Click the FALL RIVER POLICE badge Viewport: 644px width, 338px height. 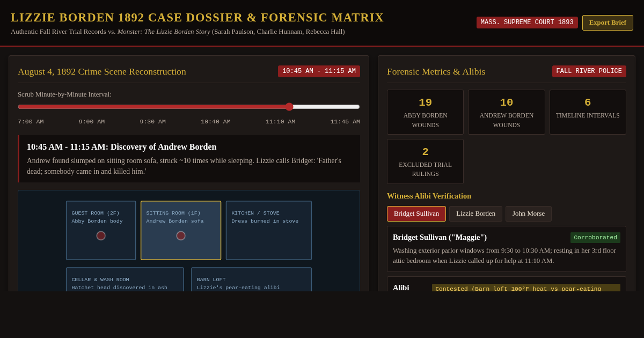click(x=589, y=71)
